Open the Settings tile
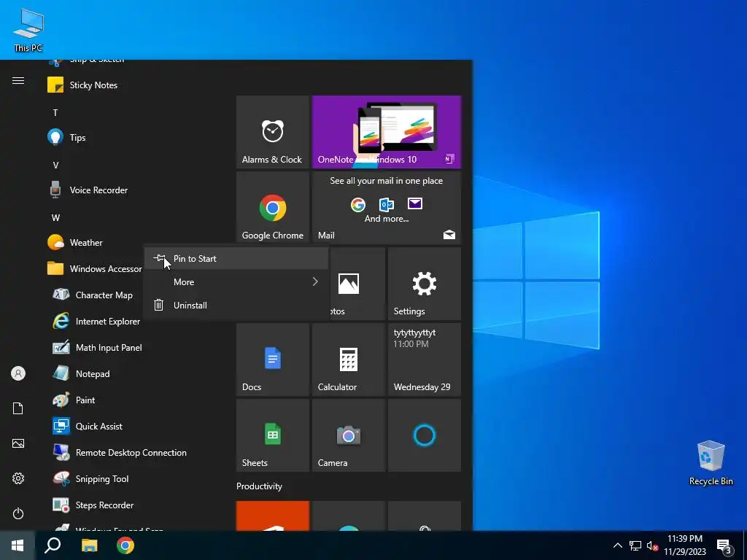 (x=425, y=284)
